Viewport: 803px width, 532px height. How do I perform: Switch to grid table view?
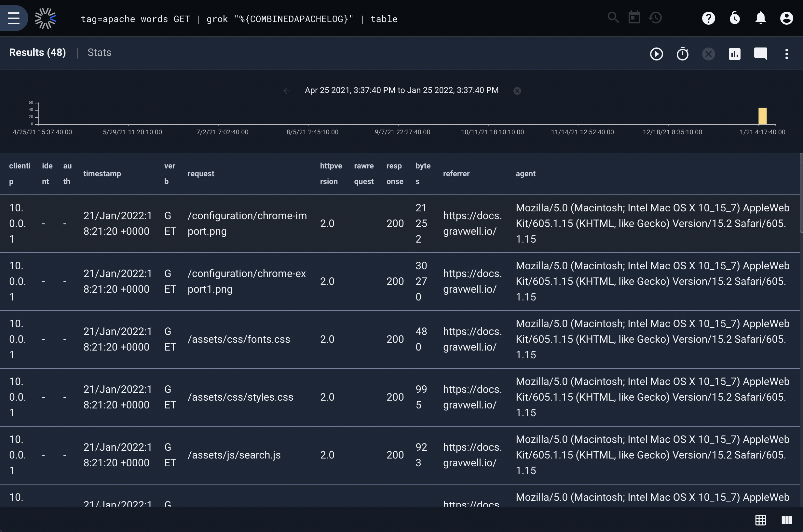[x=760, y=520]
